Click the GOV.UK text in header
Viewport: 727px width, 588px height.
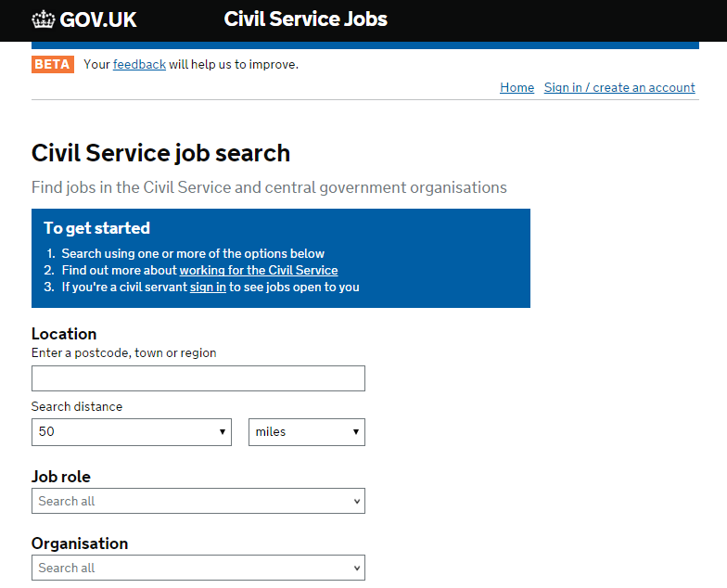(x=98, y=19)
